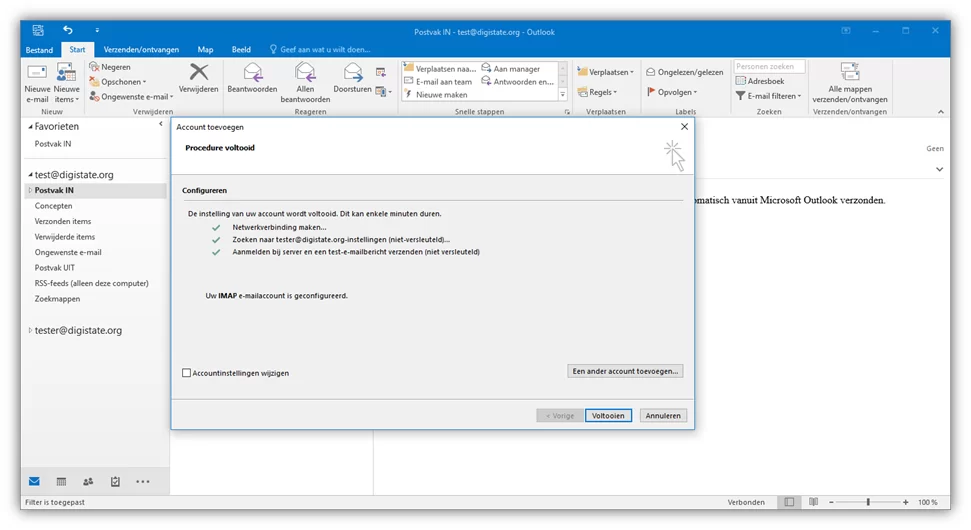971x530 pixels.
Task: Select the Postvak UIT folder
Action: click(x=54, y=267)
